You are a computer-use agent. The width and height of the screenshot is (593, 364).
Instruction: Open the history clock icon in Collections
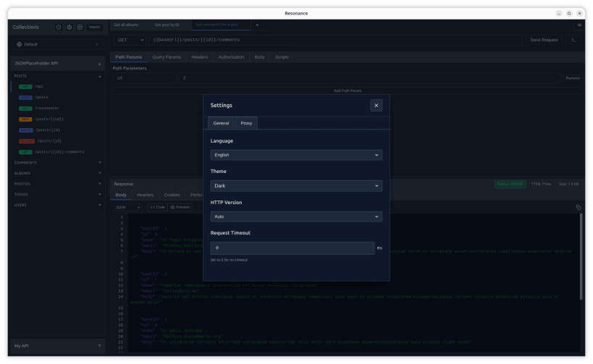(59, 27)
